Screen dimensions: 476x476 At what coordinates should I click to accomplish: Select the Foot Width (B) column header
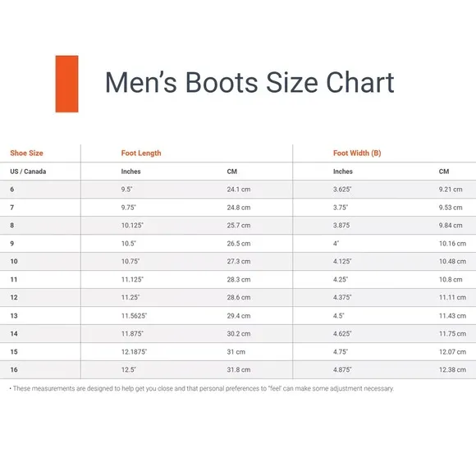[x=357, y=153]
